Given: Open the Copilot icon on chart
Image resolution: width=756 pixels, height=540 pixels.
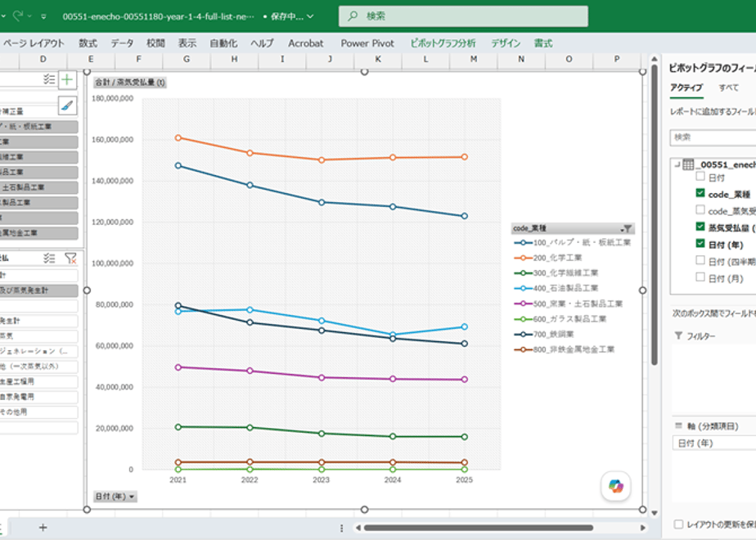Looking at the screenshot, I should [616, 486].
